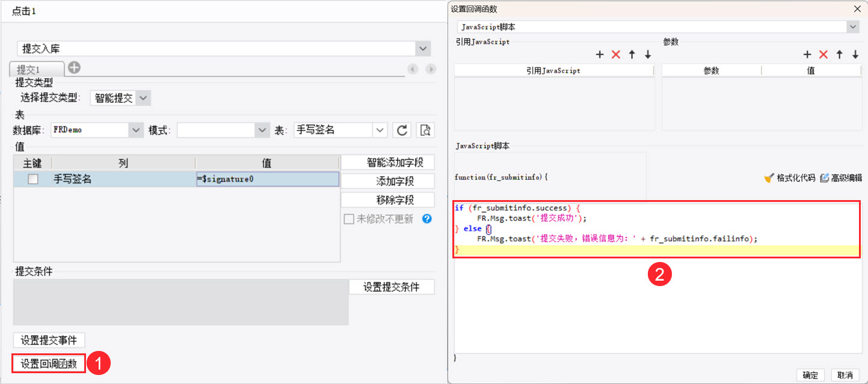The height and width of the screenshot is (384, 868).
Task: Add a referenced JavaScript with plus icon
Action: point(600,55)
